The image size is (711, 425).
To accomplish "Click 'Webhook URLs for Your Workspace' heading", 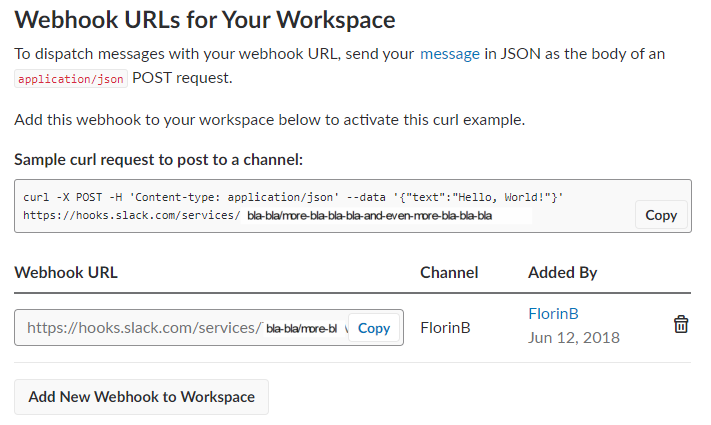I will [205, 20].
